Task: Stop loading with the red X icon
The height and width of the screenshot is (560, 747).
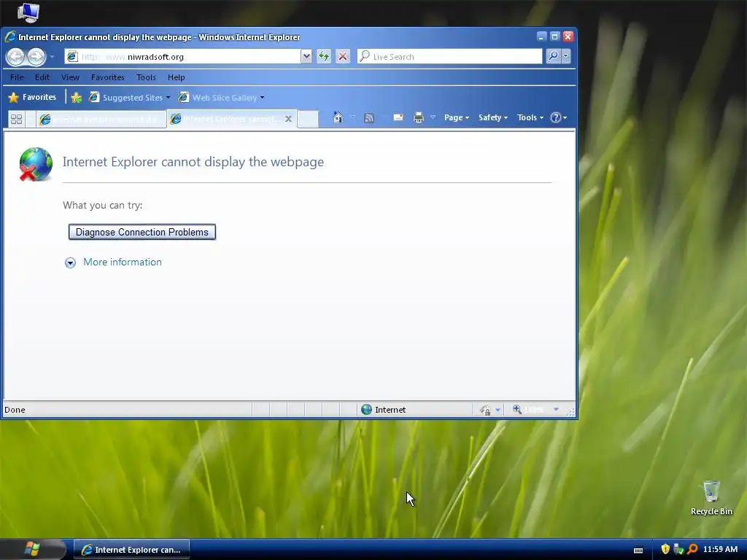Action: pos(343,57)
